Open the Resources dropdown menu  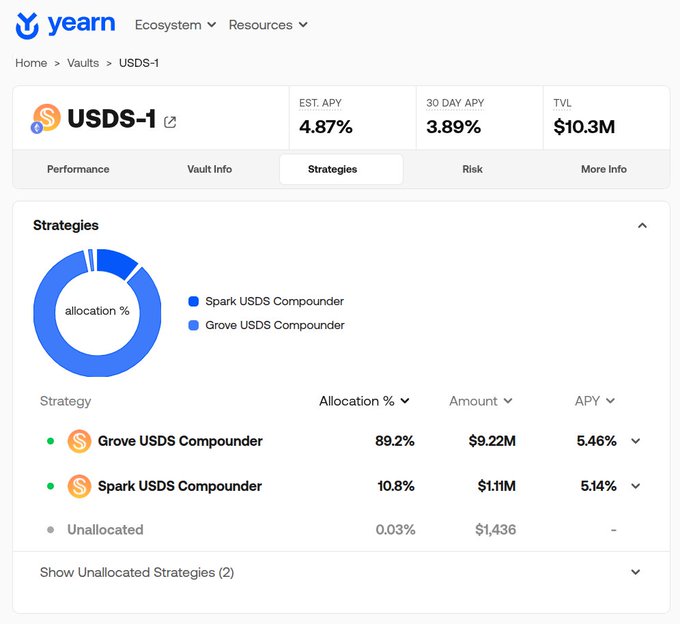[268, 25]
